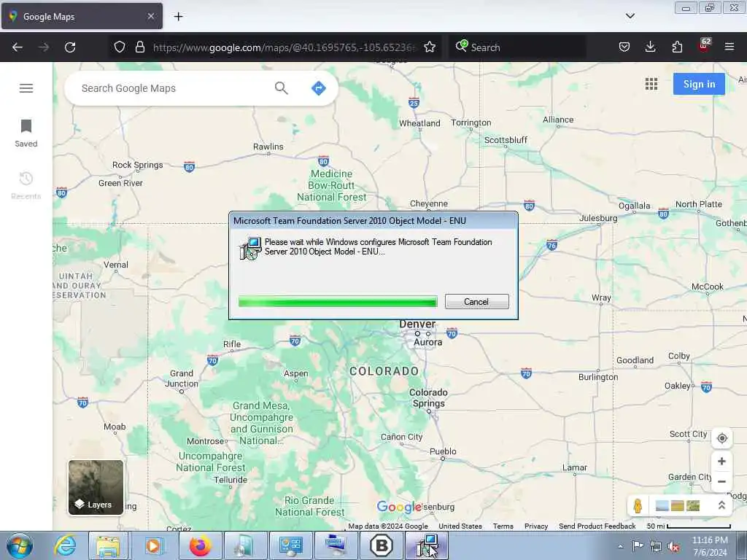Launch Internet Explorer from the taskbar
Image resolution: width=747 pixels, height=560 pixels.
pos(65,546)
